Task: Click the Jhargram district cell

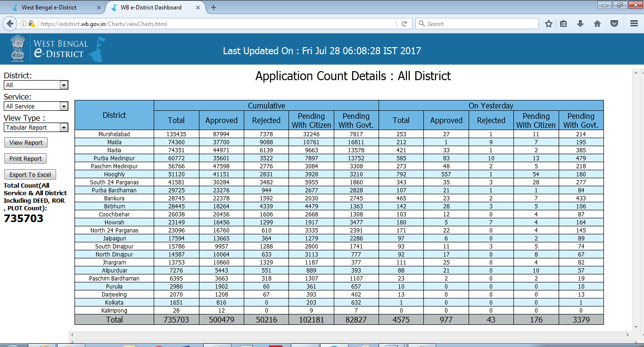Action: tap(114, 263)
